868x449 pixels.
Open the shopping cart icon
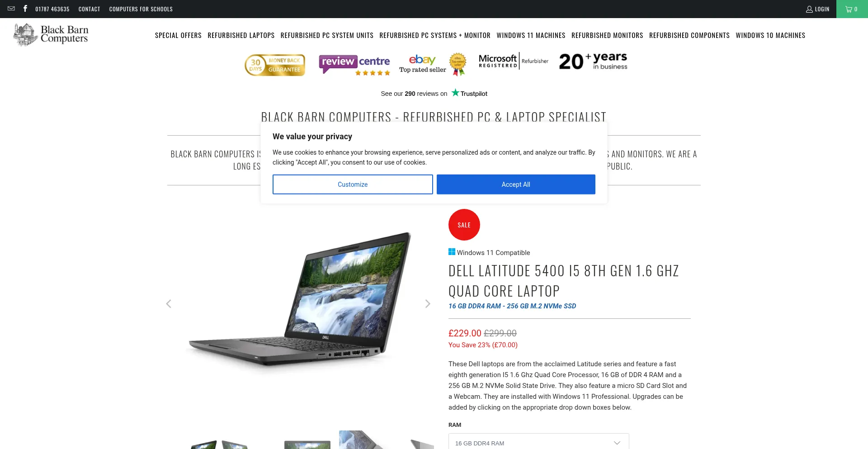click(852, 9)
